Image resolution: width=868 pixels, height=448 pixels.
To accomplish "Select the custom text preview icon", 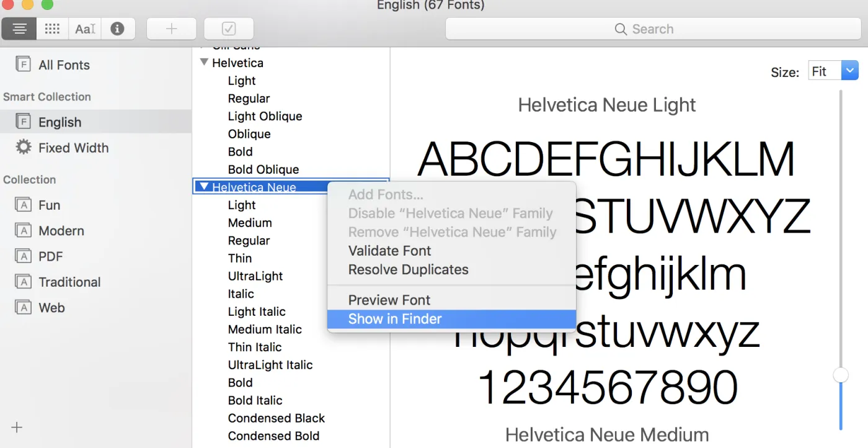I will point(86,29).
